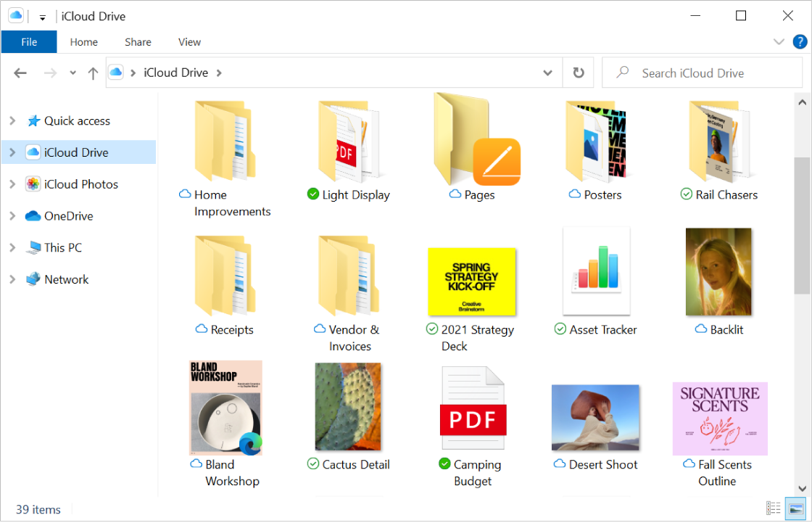812x523 pixels.
Task: Click the iCloud Drive icon in the breadcrumb bar
Action: coord(115,73)
